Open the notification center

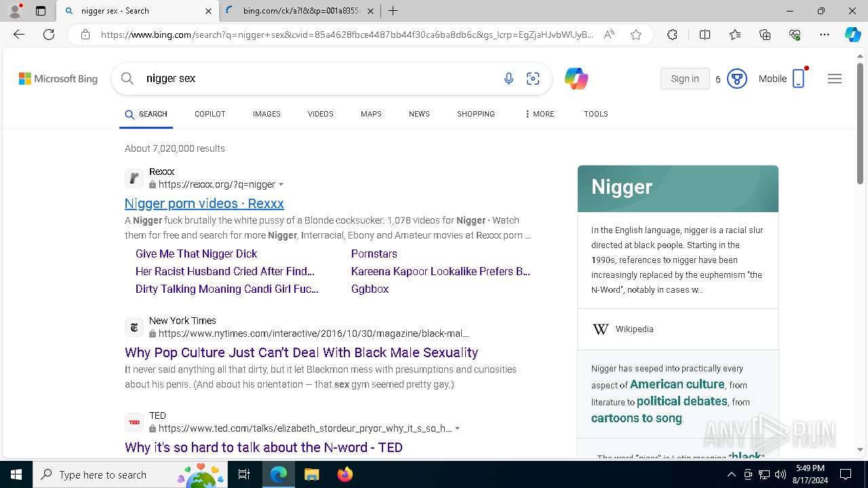(846, 474)
